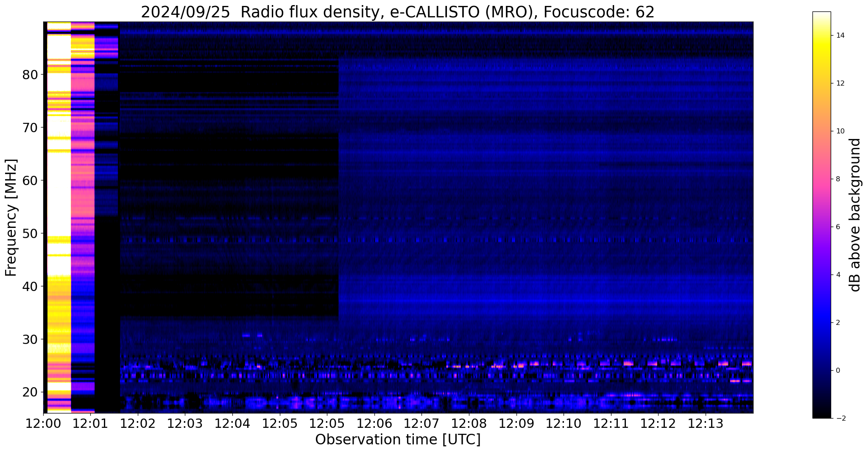
Task: Click the 12:00 time tick label
Action: 43,423
